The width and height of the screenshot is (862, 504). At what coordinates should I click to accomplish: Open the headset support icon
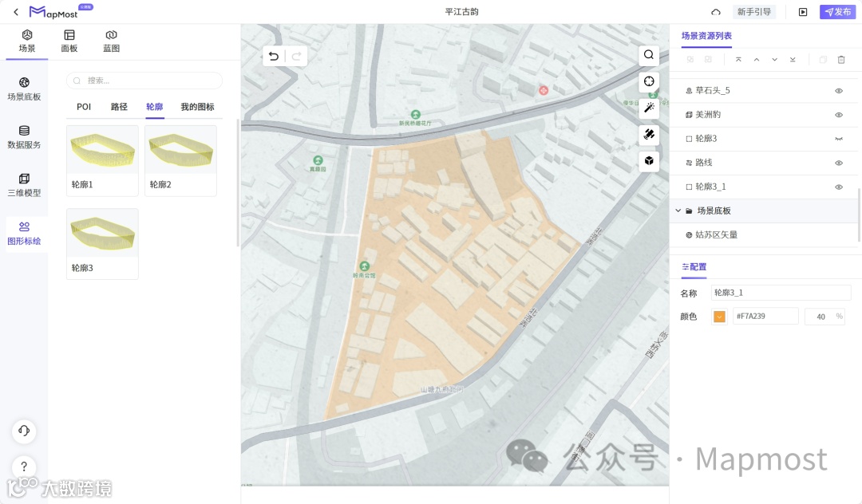pyautogui.click(x=24, y=431)
